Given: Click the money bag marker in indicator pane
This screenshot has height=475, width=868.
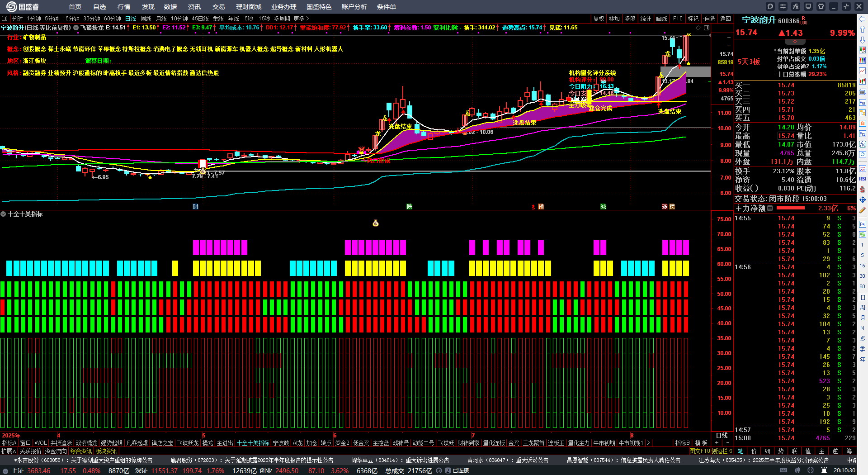Looking at the screenshot, I should pyautogui.click(x=376, y=223).
